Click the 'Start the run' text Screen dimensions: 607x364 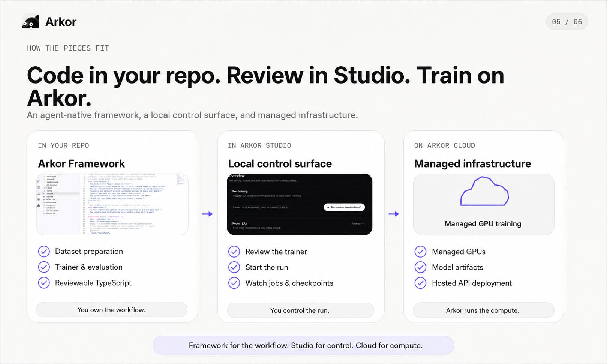pyautogui.click(x=267, y=267)
